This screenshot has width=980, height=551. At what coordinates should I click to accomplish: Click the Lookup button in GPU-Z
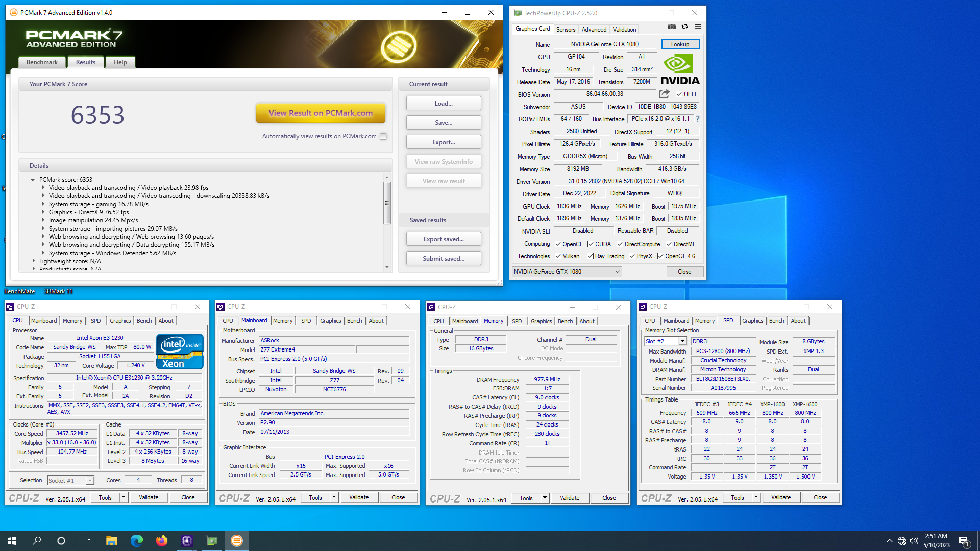(680, 44)
